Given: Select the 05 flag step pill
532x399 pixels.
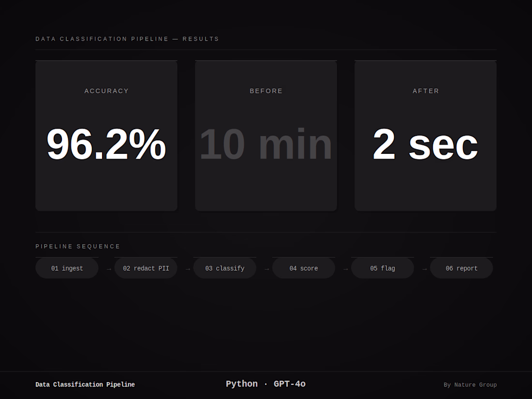Looking at the screenshot, I should (x=382, y=268).
